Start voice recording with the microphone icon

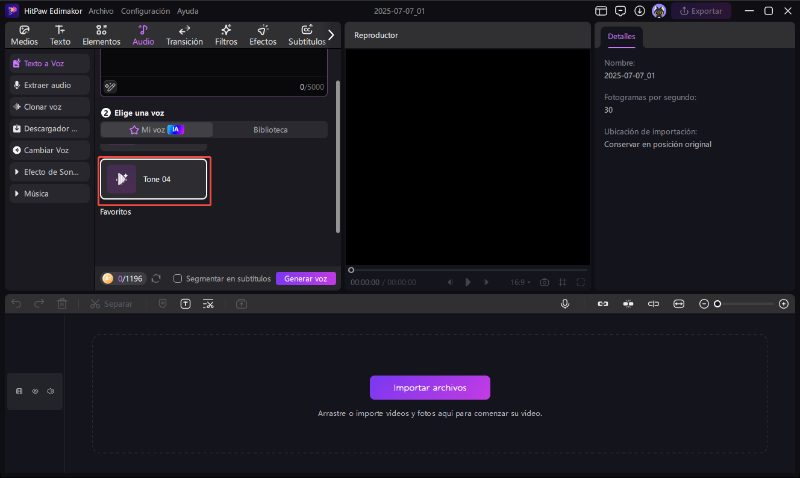(x=565, y=304)
